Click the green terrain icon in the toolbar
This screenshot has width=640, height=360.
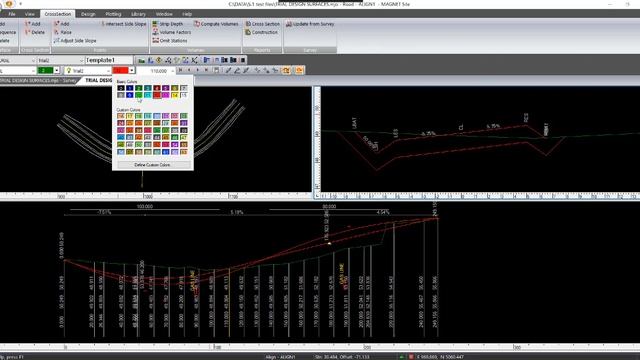[141, 60]
